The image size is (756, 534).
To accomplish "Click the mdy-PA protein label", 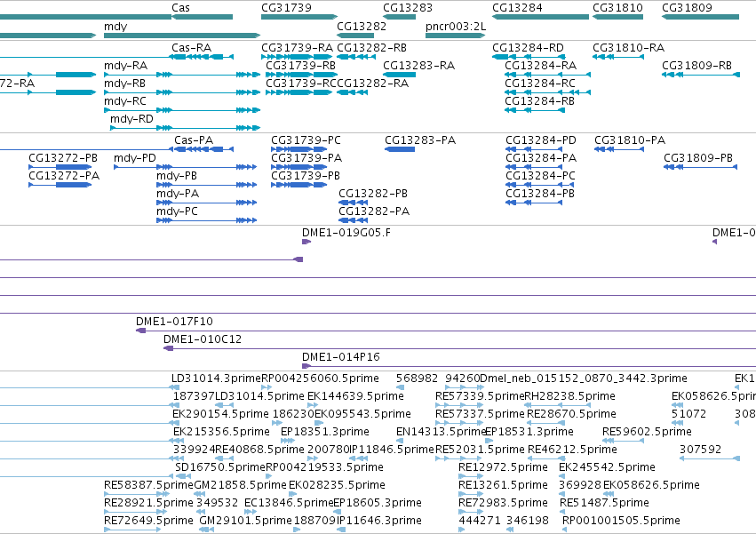I will (178, 194).
